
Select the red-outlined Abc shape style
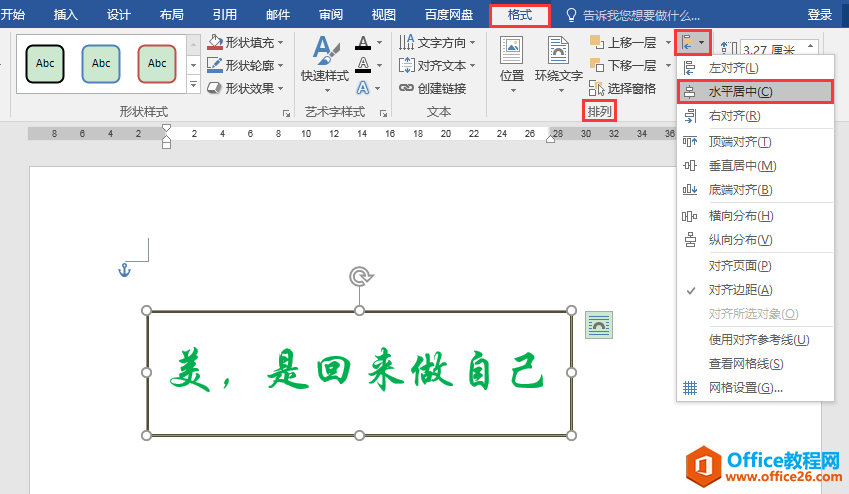tap(156, 64)
